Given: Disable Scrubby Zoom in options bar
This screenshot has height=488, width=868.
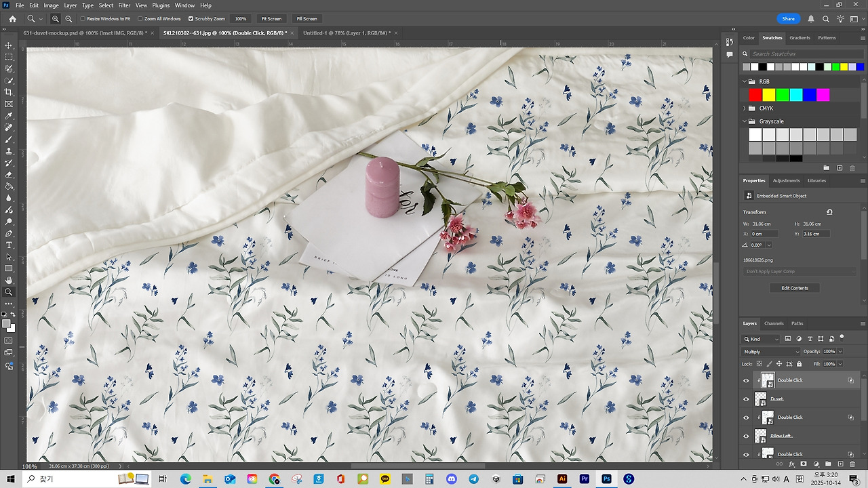Looking at the screenshot, I should (x=191, y=18).
